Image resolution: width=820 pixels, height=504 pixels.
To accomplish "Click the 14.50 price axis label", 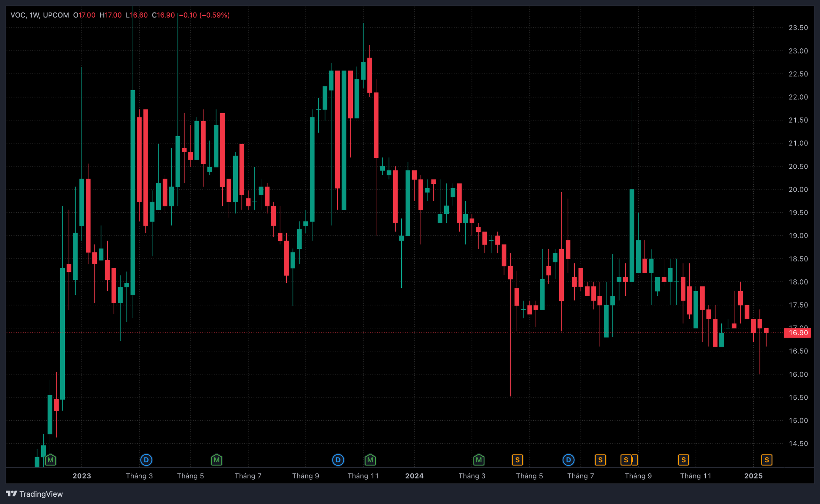I will tap(798, 443).
